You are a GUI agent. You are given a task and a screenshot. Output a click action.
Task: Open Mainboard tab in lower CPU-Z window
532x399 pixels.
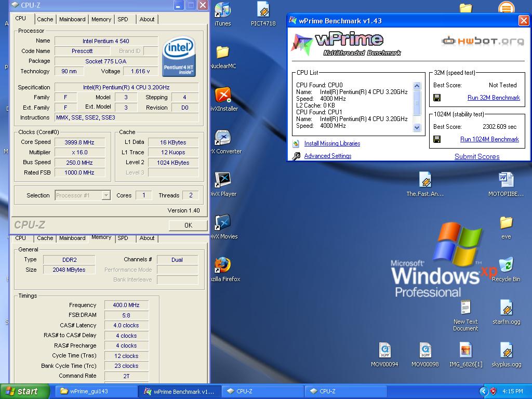coord(72,238)
